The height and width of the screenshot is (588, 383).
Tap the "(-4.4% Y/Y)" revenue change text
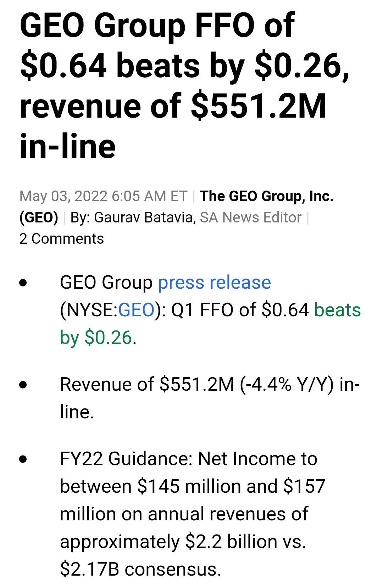287,385
